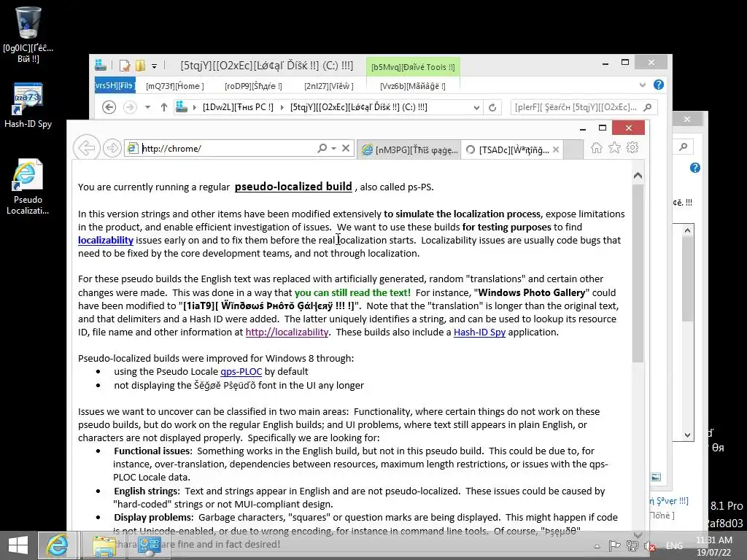Image resolution: width=747 pixels, height=560 pixels.
Task: Click the muted volume tray icon
Action: (x=649, y=546)
